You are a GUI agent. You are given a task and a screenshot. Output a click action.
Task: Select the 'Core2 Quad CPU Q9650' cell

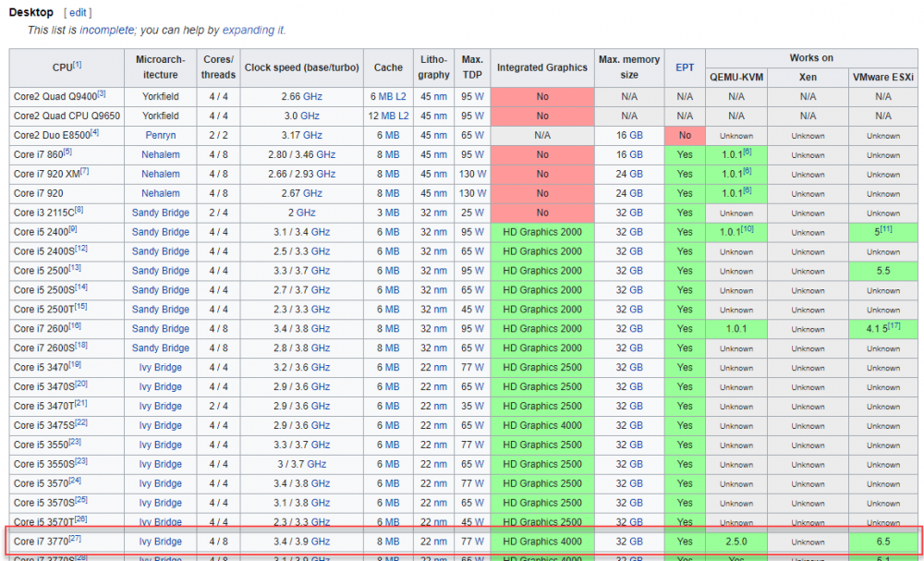[x=67, y=116]
